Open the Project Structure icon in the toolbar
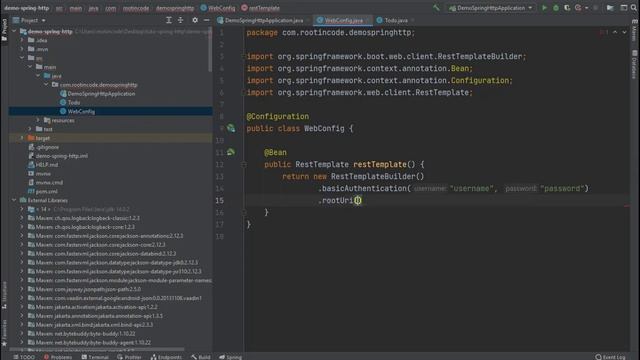The image size is (640, 360). [x=610, y=8]
